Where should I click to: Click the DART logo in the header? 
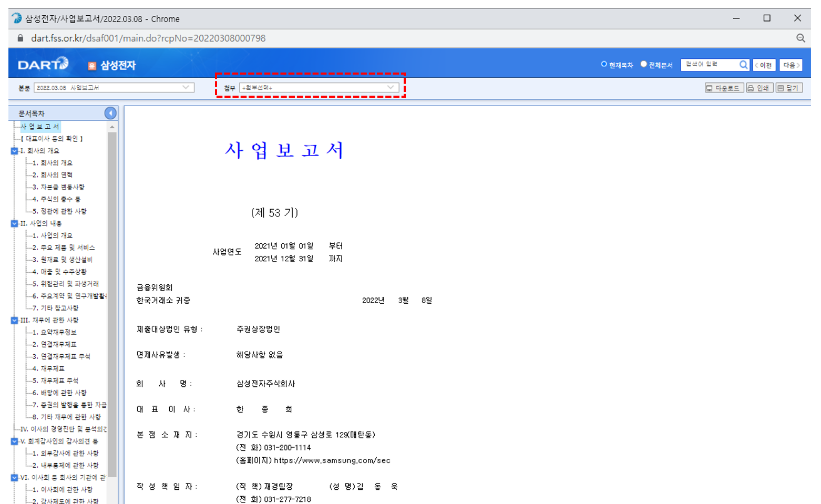pos(43,64)
